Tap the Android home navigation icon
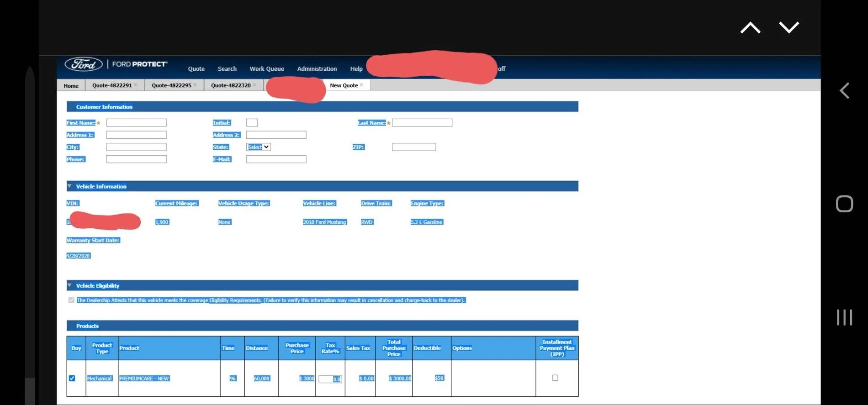 pos(844,204)
